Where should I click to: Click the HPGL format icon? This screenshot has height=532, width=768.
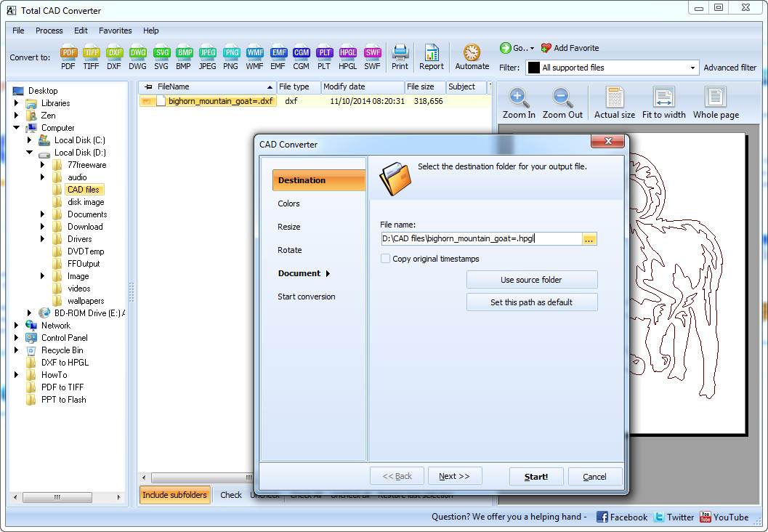click(x=348, y=53)
